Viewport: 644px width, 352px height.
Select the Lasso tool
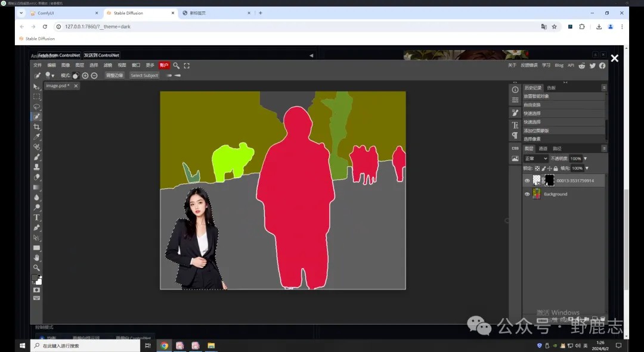36,107
